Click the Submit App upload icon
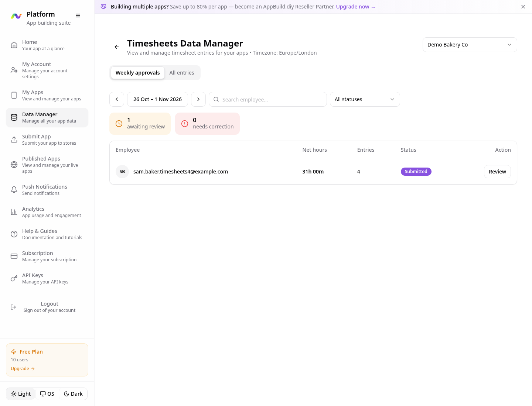This screenshot has height=406, width=532. pos(14,140)
